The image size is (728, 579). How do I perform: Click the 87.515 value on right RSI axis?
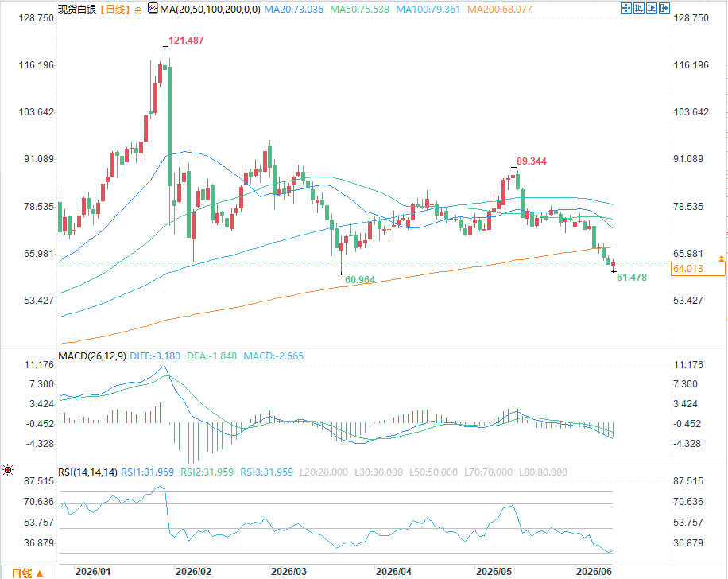tap(688, 481)
